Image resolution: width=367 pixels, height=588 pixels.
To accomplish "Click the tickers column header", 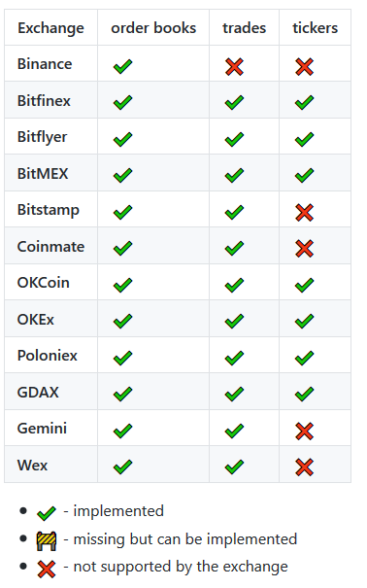I will pos(315,28).
